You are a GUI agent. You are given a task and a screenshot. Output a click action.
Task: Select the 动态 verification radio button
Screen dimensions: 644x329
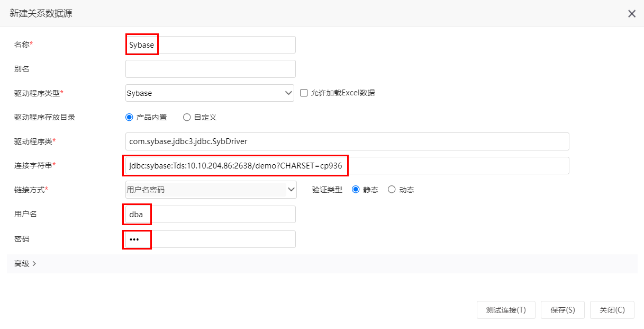click(392, 189)
